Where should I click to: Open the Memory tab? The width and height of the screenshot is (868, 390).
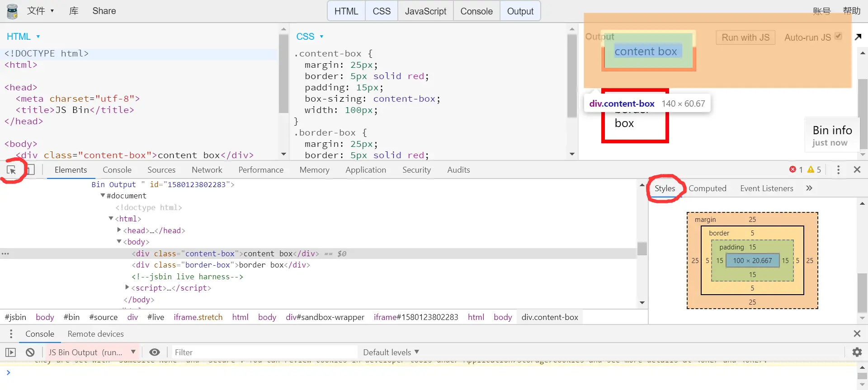pyautogui.click(x=315, y=170)
